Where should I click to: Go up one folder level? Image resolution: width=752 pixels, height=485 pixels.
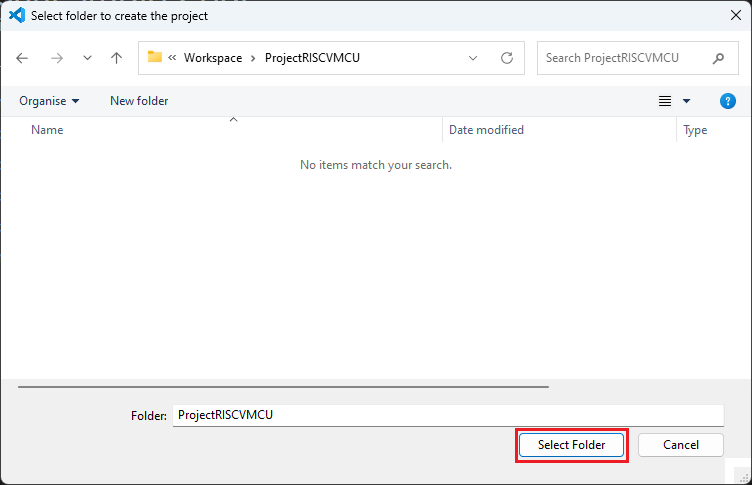point(117,58)
